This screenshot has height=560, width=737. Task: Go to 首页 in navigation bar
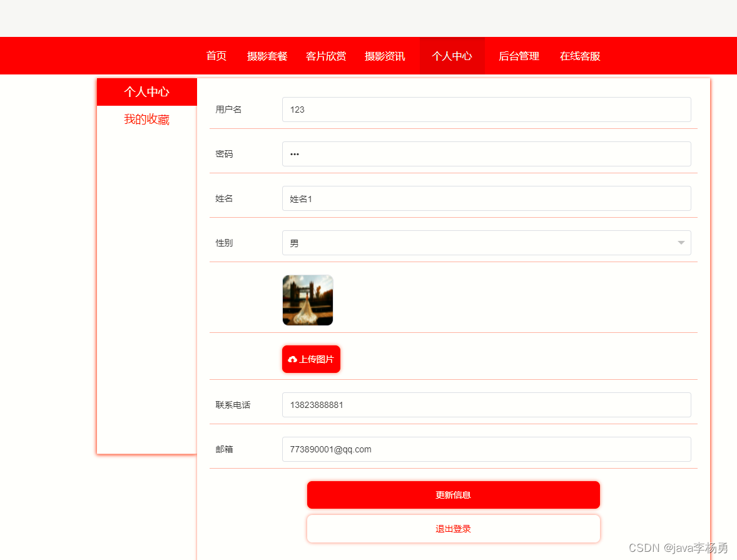coord(216,56)
